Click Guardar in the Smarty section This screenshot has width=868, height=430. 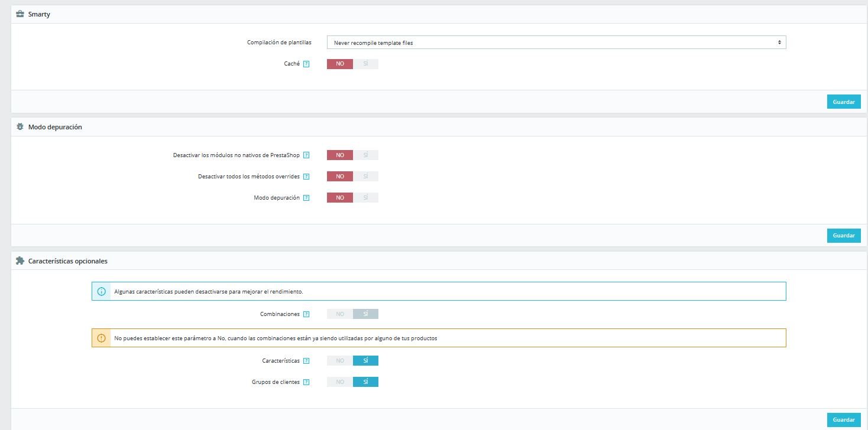[x=844, y=102]
